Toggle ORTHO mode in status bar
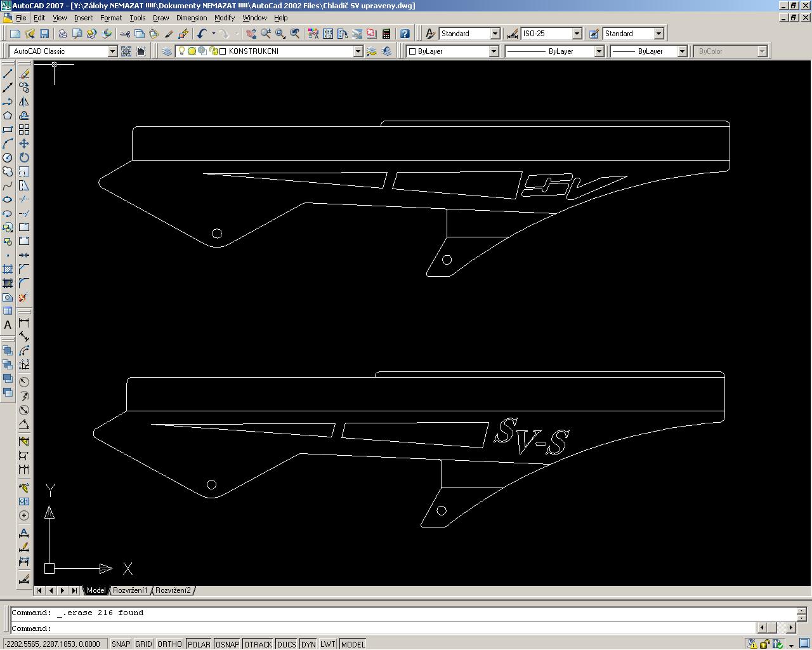The width and height of the screenshot is (812, 650). [x=169, y=644]
